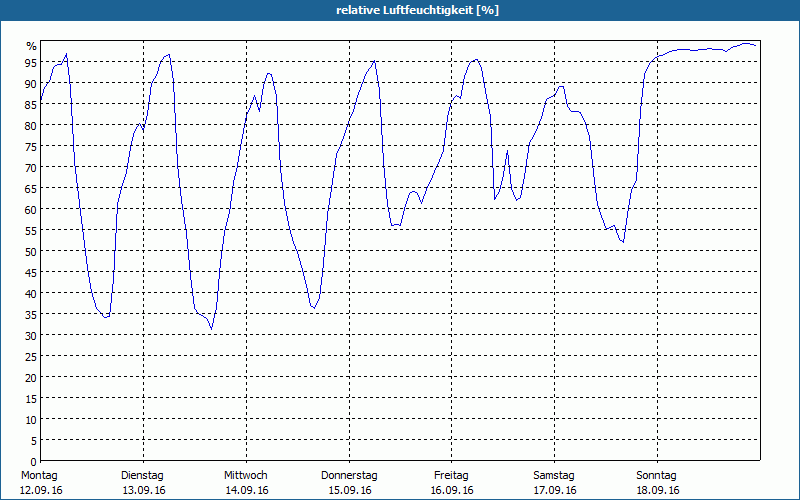Click the y-axis label 10
This screenshot has width=800, height=500.
click(31, 419)
